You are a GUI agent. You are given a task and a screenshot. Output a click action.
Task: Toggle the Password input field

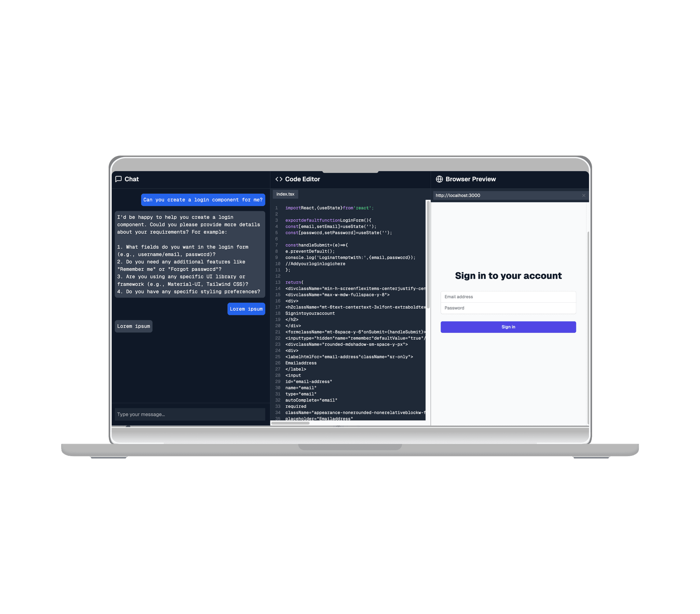508,308
